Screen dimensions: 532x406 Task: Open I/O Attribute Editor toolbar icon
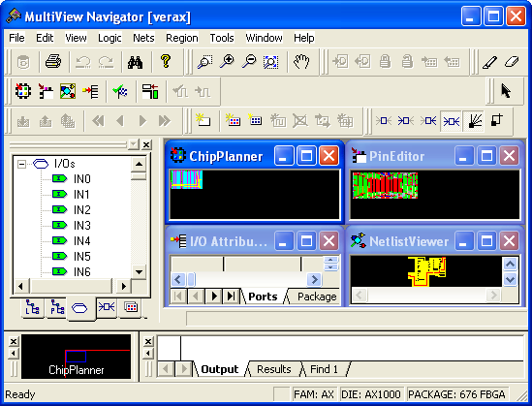90,91
